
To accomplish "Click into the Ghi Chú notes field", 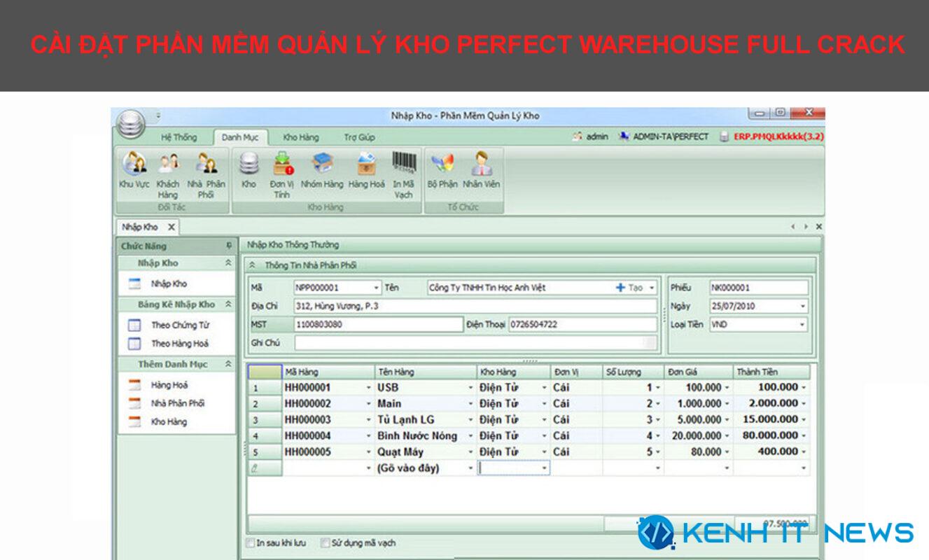I will click(475, 343).
